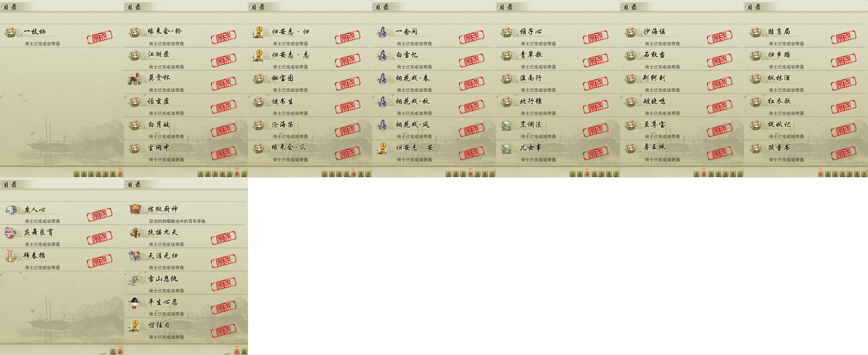This screenshot has height=355, width=868.
Task: Select the highlighted page 6 tab
Action: tap(237, 174)
